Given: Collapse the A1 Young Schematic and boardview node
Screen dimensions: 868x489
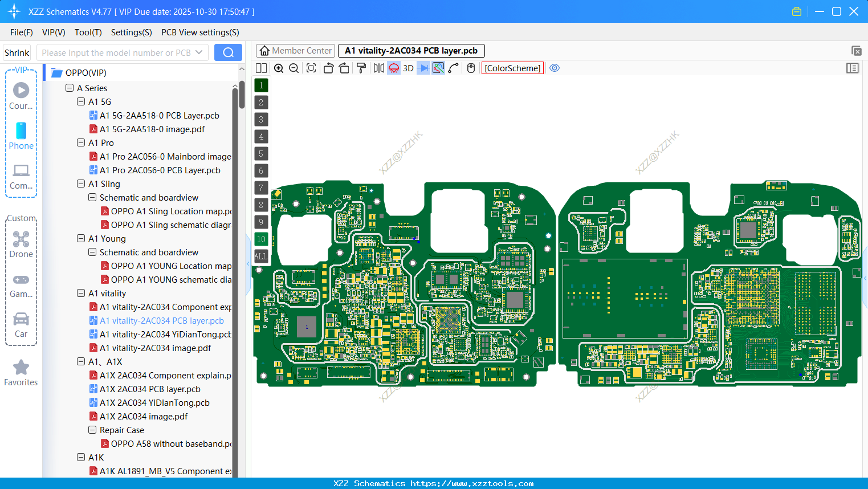Looking at the screenshot, I should 92,252.
